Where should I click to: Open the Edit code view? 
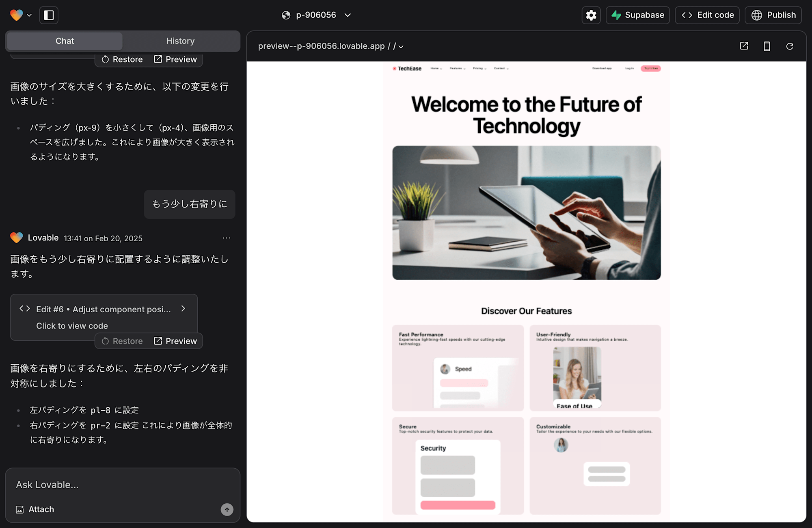[x=707, y=15]
